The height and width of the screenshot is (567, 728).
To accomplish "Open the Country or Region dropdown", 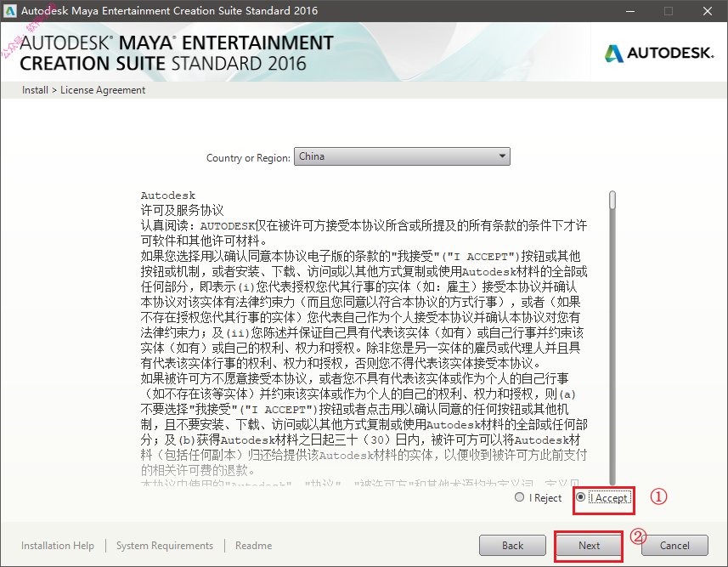I will coord(402,156).
